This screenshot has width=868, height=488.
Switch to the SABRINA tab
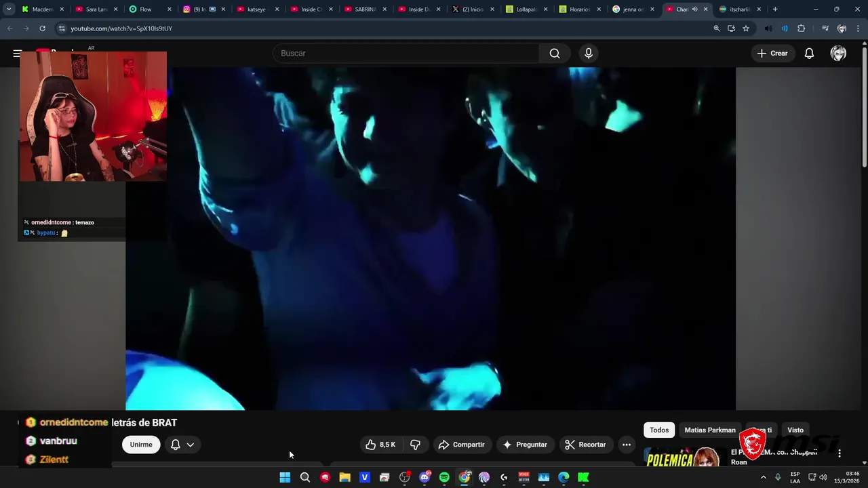click(366, 9)
